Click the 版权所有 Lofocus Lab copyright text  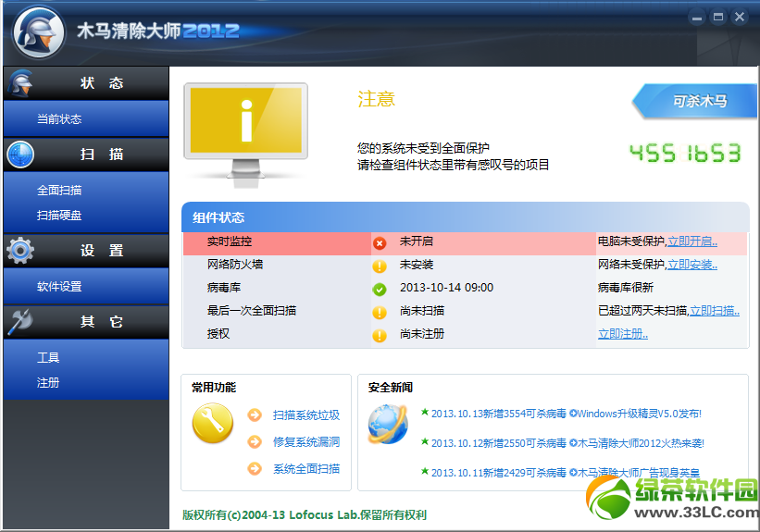[x=305, y=515]
